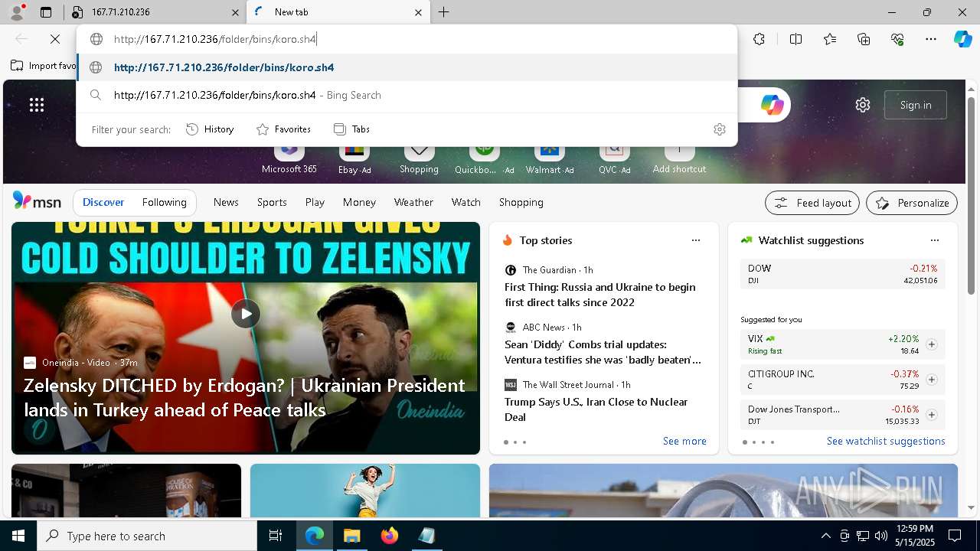Open Top stories more options
This screenshot has height=551, width=980.
click(x=696, y=240)
